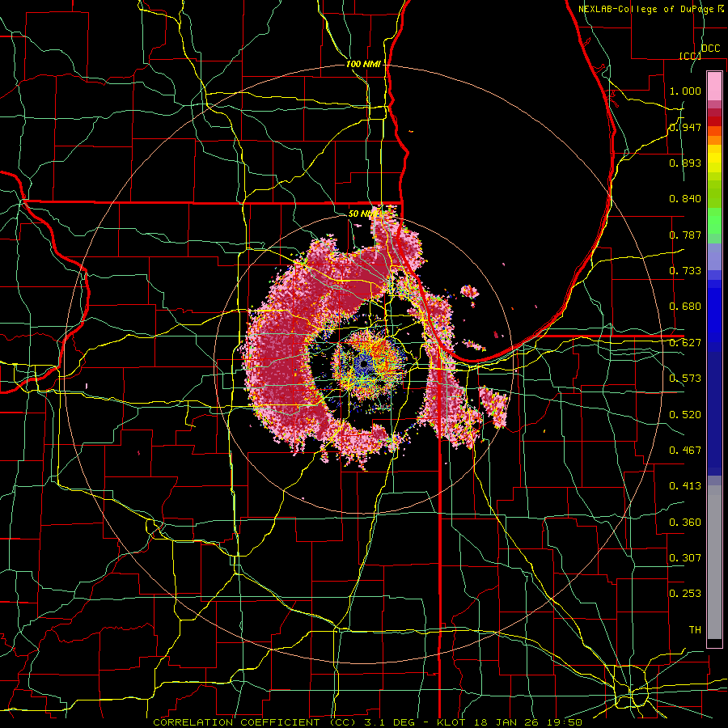Click the 50 NMI range ring label
This screenshot has width=728, height=728.
click(x=363, y=214)
